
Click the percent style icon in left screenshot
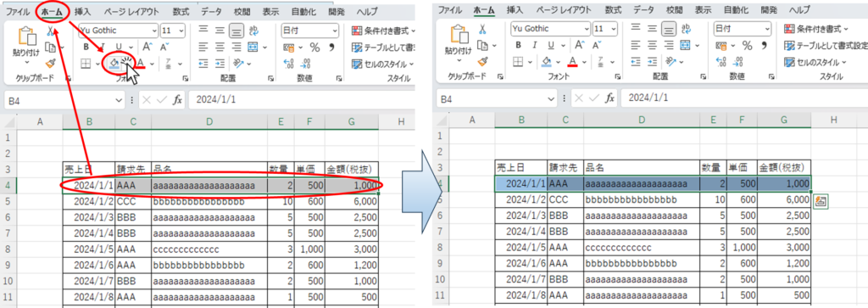click(314, 47)
